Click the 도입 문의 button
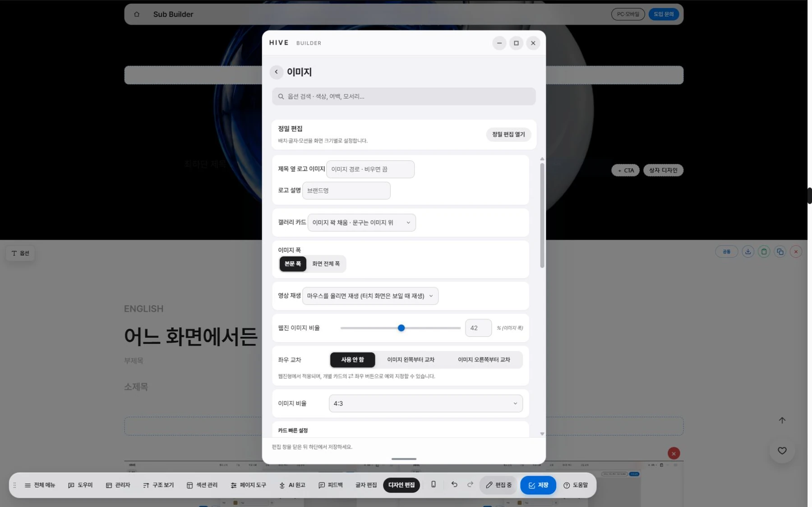Screen dimensions: 812x507 point(664,14)
